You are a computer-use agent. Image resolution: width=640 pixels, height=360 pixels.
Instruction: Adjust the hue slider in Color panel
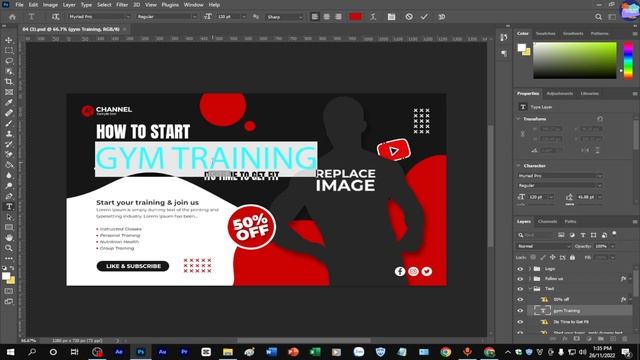tap(628, 60)
